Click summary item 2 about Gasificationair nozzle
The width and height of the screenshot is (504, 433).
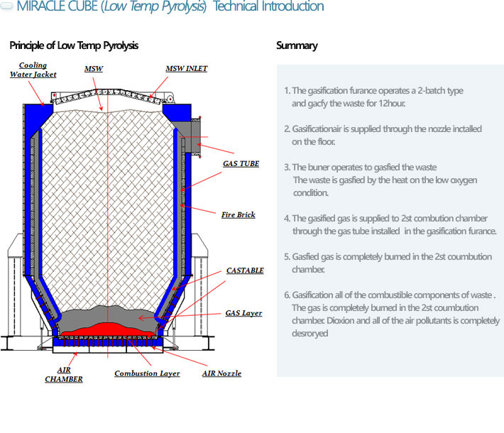[x=383, y=136]
